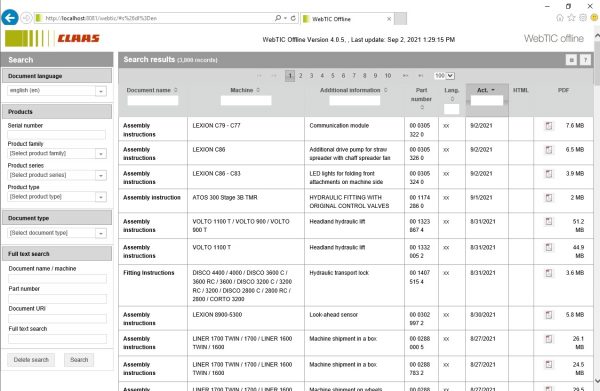600x391 pixels.
Task: Click 'LEXION 8900-5300' machine cell
Action: pos(246,318)
